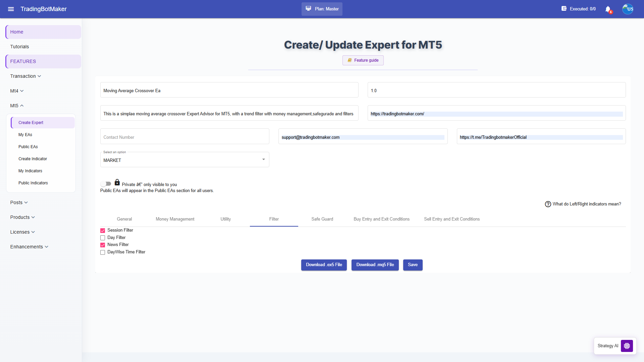Expand the Licenses menu
This screenshot has width=644, height=362.
(x=22, y=232)
